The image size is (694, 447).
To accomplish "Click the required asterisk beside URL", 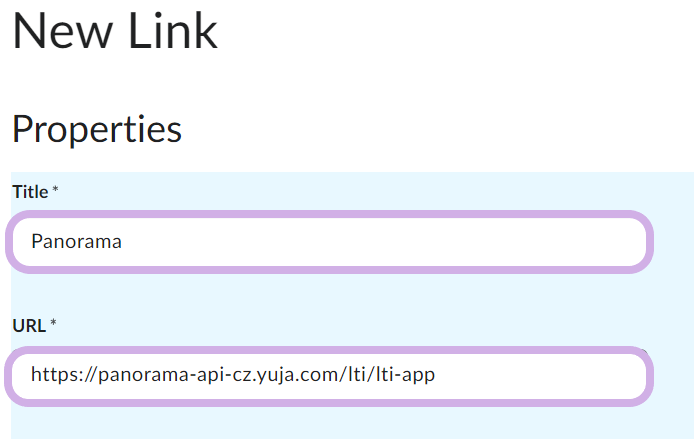I will coord(53,324).
